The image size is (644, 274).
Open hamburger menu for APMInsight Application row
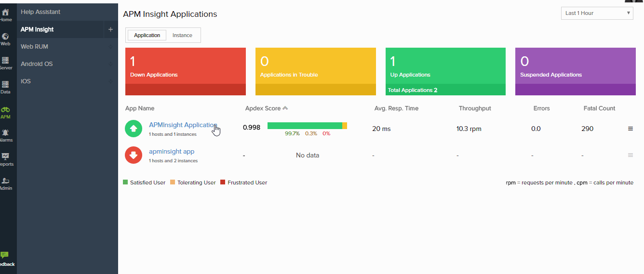(630, 129)
